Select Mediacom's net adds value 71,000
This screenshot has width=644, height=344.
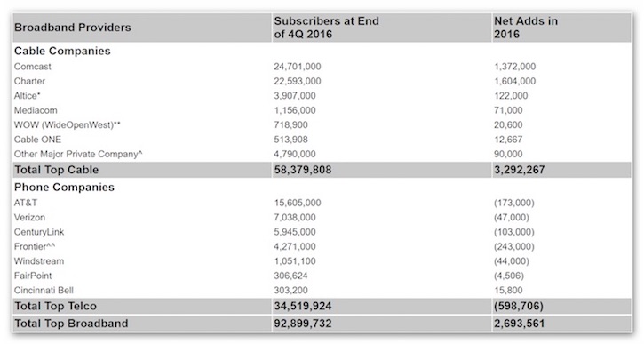[x=508, y=110]
